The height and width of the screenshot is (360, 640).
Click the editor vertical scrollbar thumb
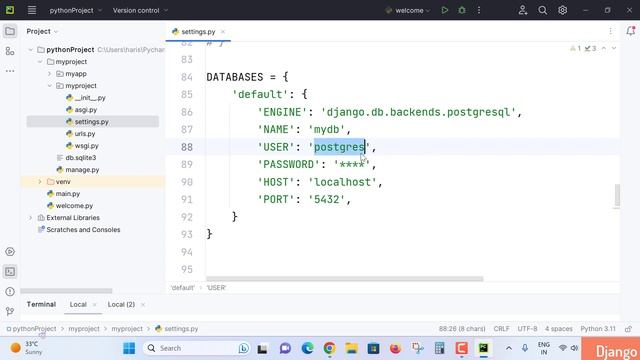617,196
